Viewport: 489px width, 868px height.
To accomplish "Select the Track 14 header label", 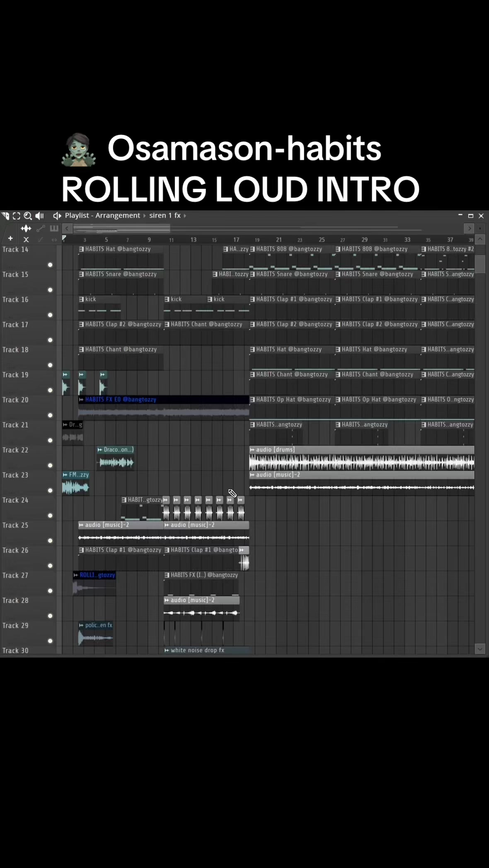I will [15, 250].
